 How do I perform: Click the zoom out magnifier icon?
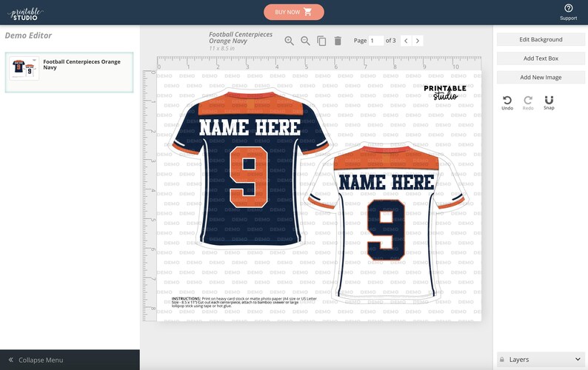[x=305, y=41]
